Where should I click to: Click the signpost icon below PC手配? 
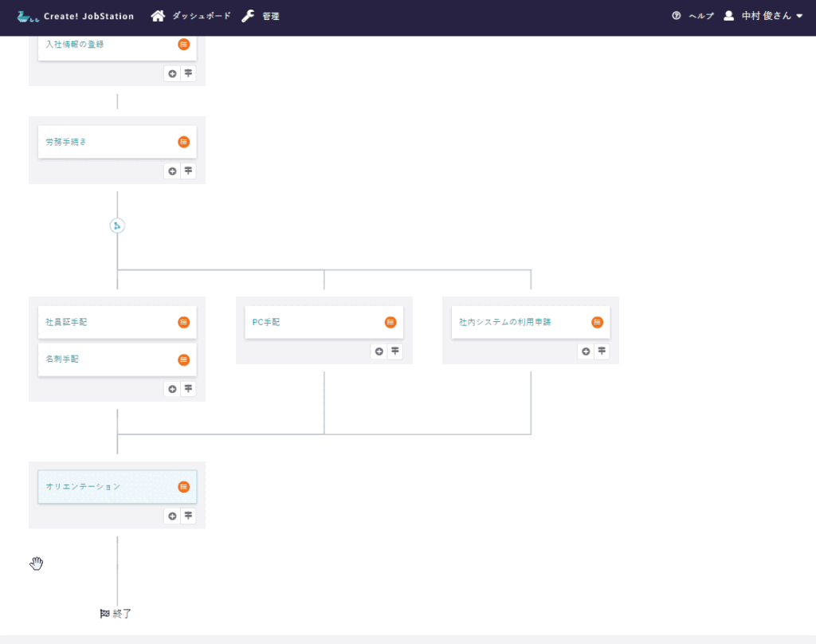point(395,351)
